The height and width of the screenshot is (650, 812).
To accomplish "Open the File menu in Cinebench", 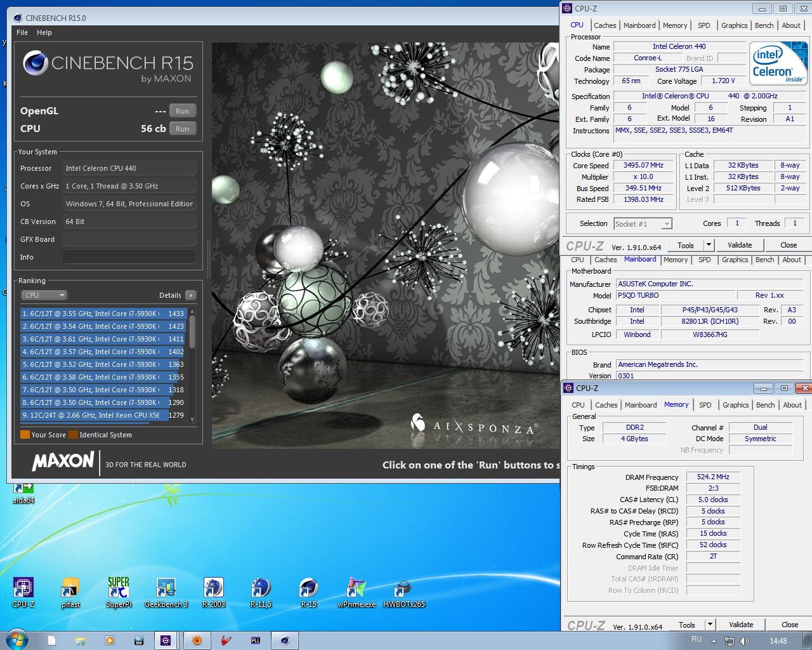I will coord(22,32).
